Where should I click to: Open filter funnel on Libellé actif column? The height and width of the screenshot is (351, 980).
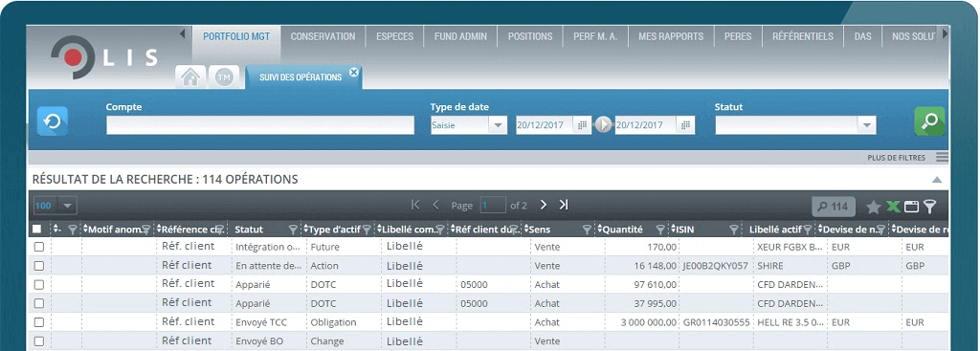coord(808,230)
